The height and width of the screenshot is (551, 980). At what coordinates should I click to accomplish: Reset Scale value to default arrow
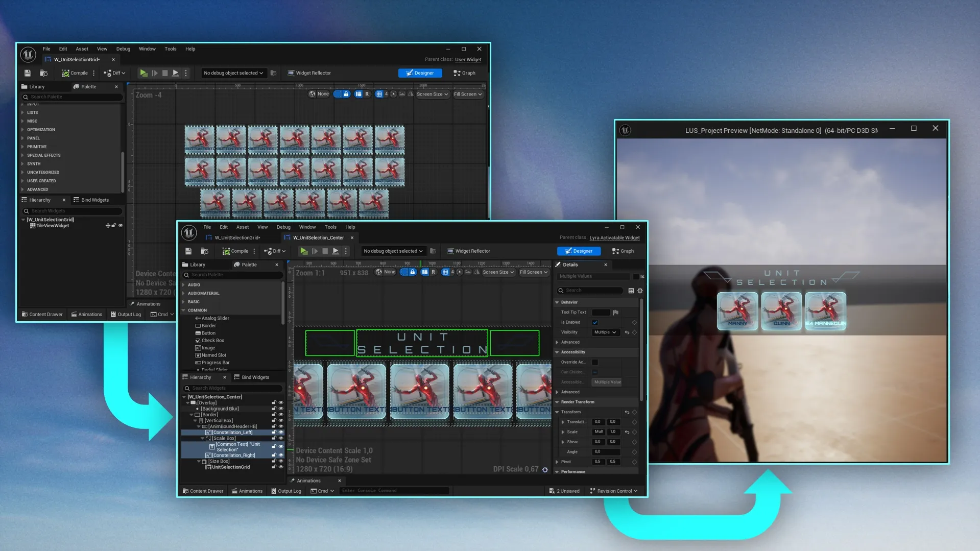click(627, 432)
